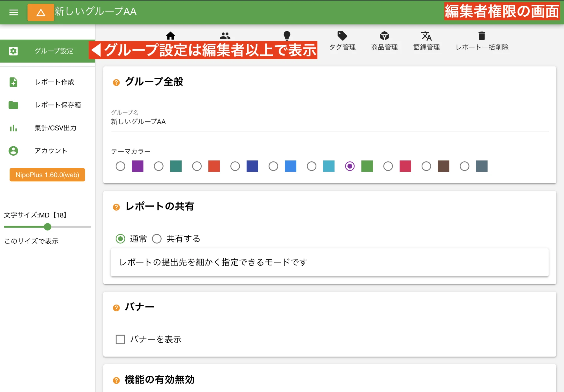This screenshot has height=392, width=564.
Task: Click the レポート一括削除 trash icon
Action: tap(481, 36)
